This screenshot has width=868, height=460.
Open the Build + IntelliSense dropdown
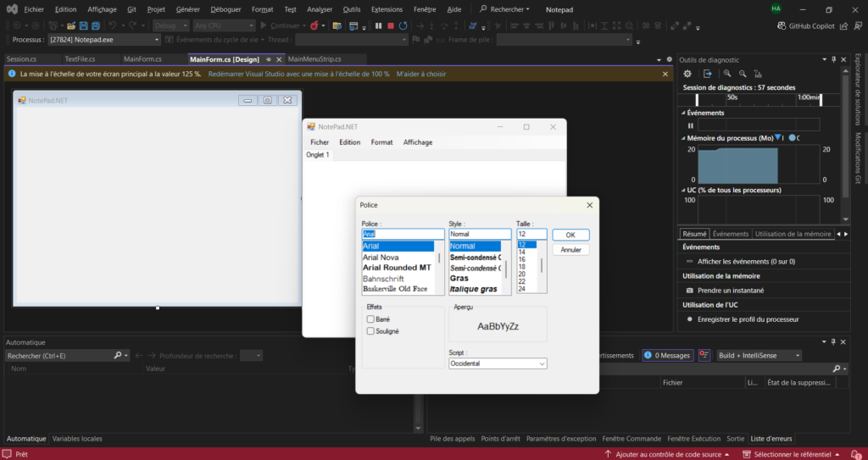759,356
